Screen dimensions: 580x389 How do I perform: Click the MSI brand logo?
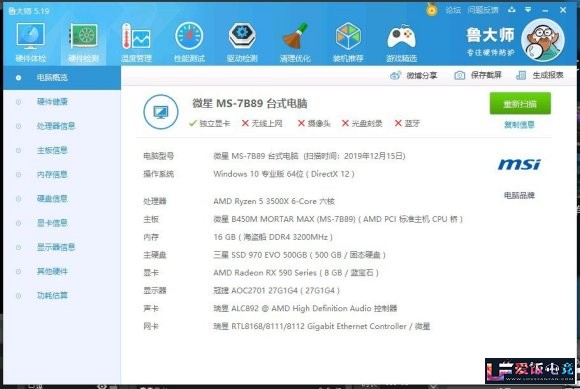coord(519,164)
